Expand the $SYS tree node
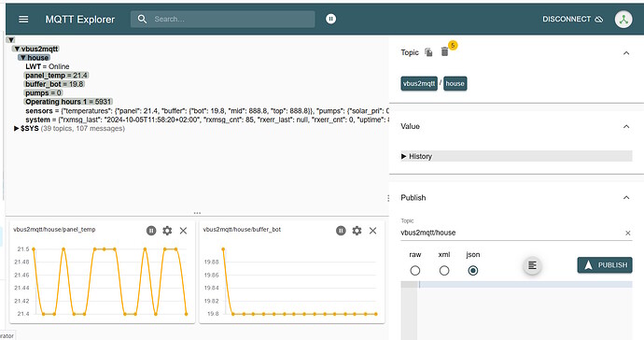The width and height of the screenshot is (644, 340). click(x=17, y=128)
